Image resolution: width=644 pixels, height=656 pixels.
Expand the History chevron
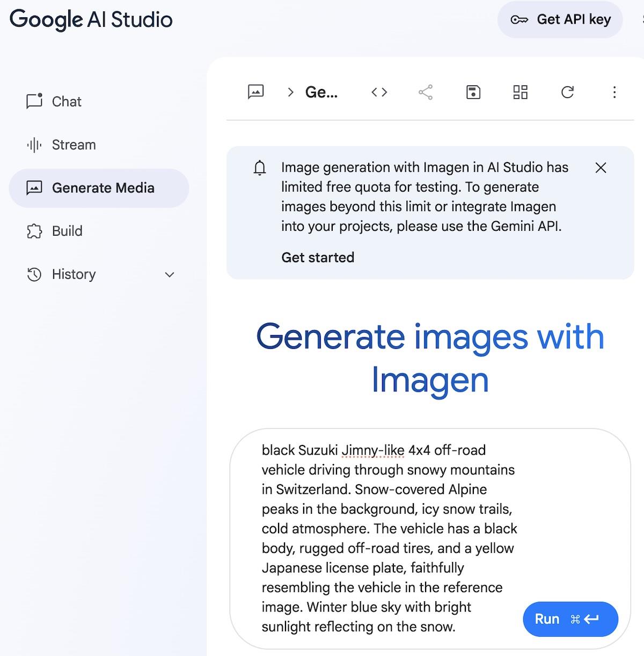(x=170, y=275)
